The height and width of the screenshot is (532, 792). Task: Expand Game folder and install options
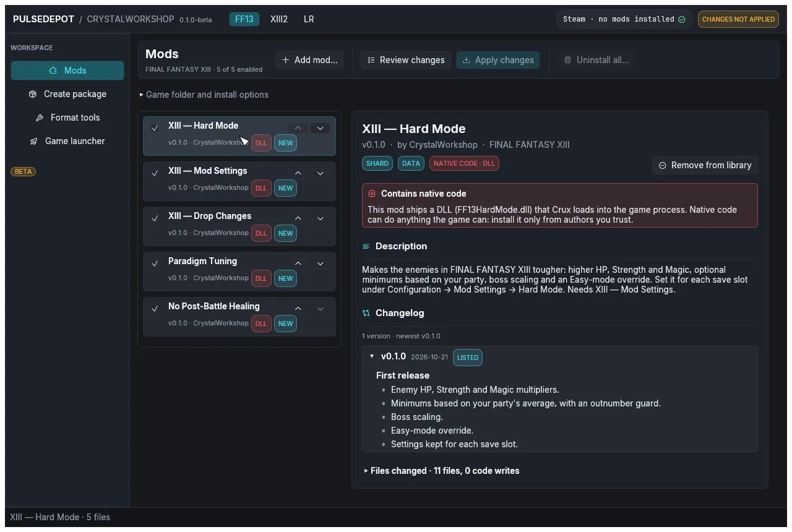[204, 95]
